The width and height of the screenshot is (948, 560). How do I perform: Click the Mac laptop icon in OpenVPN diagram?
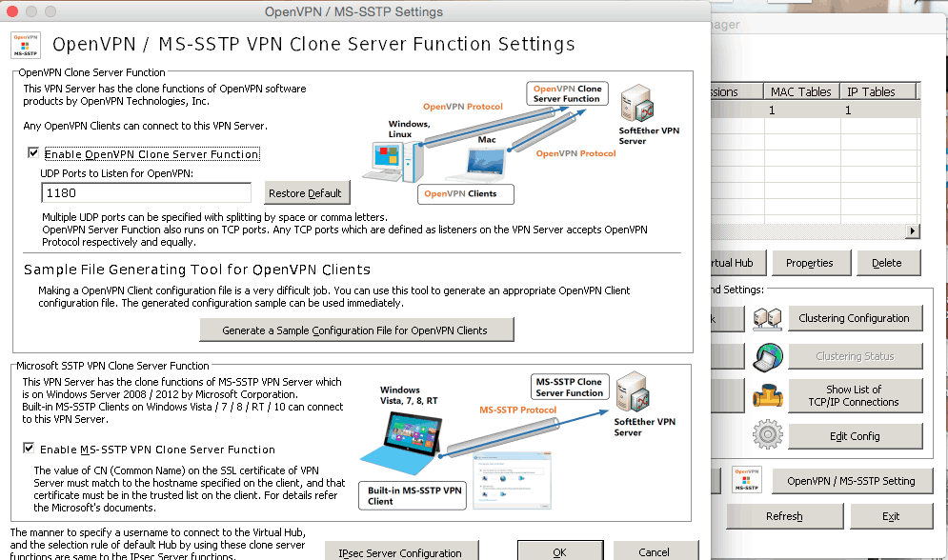[x=477, y=165]
